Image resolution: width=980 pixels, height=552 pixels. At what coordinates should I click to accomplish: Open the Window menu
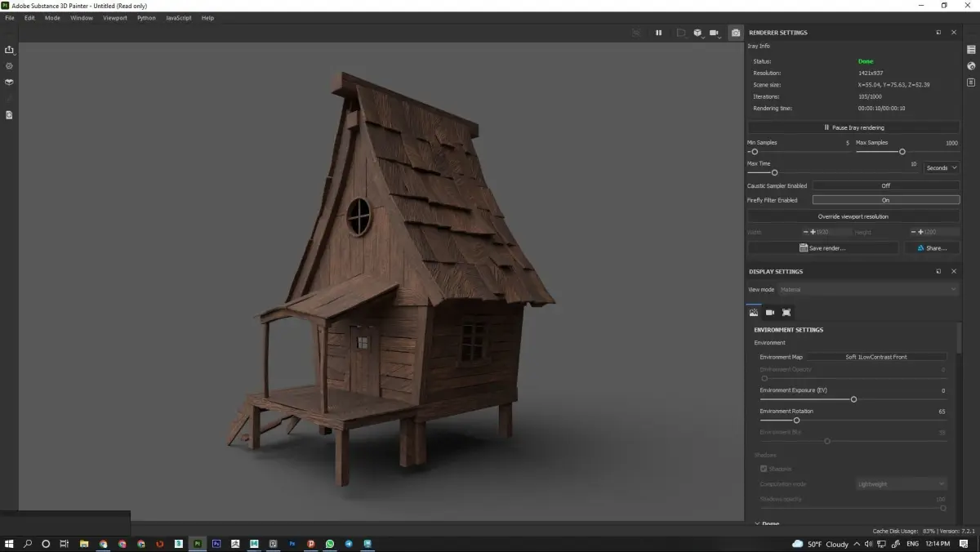point(82,18)
